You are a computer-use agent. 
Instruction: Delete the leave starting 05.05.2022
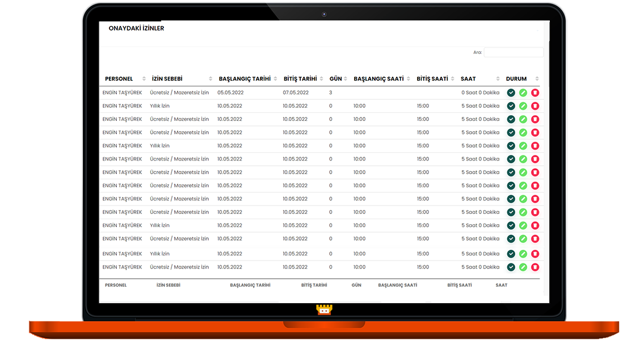click(x=534, y=93)
